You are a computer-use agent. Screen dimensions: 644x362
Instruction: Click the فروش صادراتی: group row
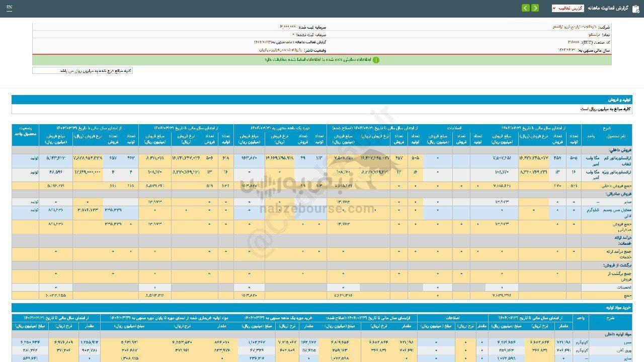(x=322, y=194)
